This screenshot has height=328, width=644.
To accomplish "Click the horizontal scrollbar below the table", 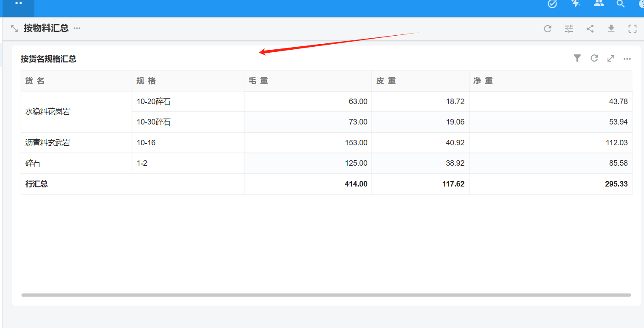I will pyautogui.click(x=326, y=295).
